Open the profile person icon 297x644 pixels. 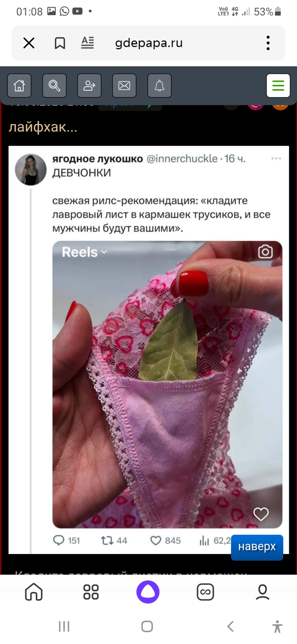[262, 592]
